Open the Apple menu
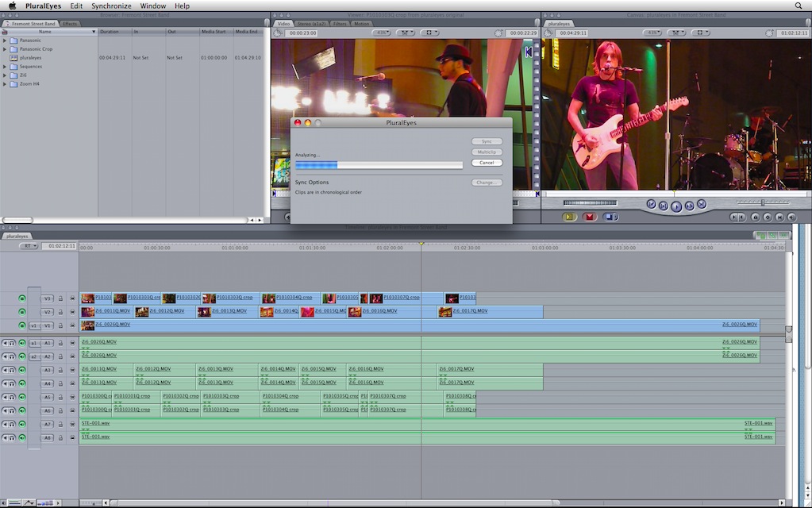The image size is (812, 508). coord(13,6)
